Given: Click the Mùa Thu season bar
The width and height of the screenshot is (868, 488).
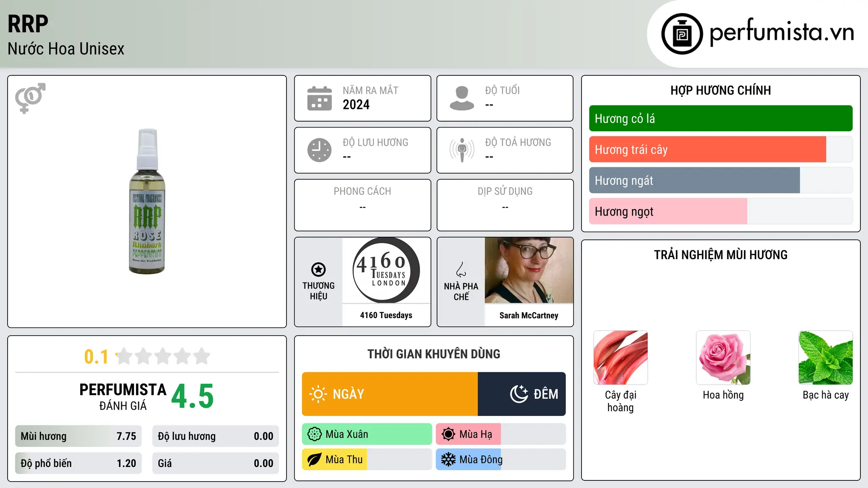Looking at the screenshot, I should tap(367, 460).
